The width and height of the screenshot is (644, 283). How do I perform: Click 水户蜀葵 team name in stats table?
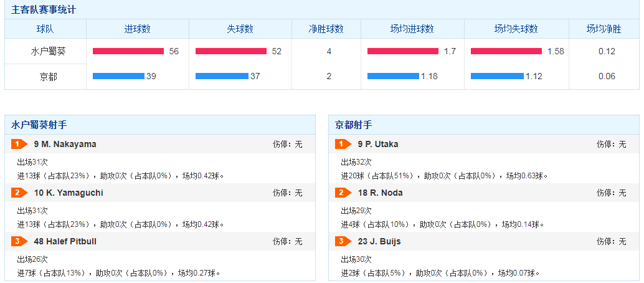click(45, 52)
